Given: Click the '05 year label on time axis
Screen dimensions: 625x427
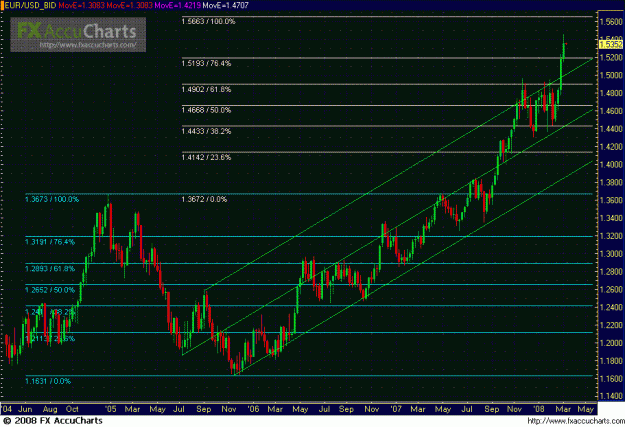Looking at the screenshot, I should point(110,409).
